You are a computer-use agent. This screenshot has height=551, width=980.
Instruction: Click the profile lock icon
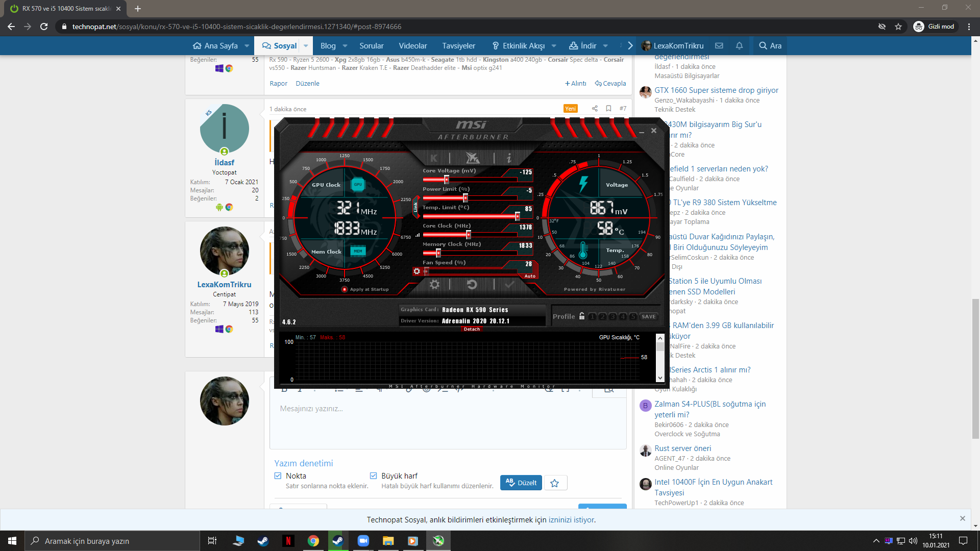582,316
